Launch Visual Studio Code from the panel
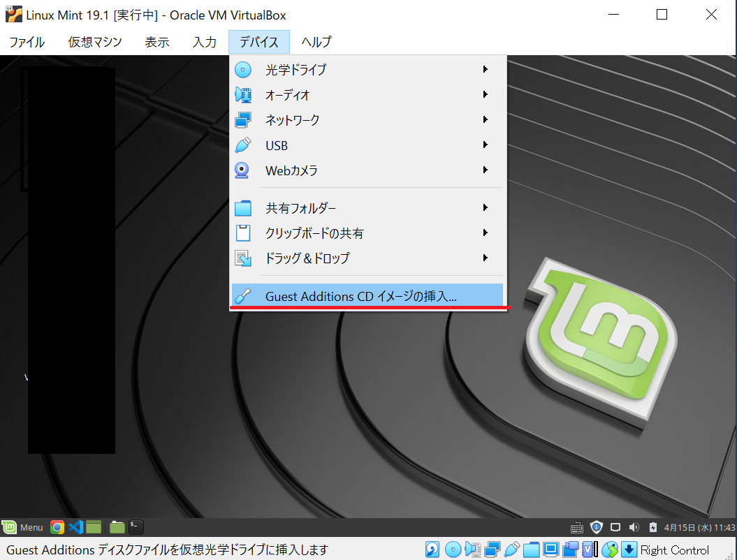 75,528
